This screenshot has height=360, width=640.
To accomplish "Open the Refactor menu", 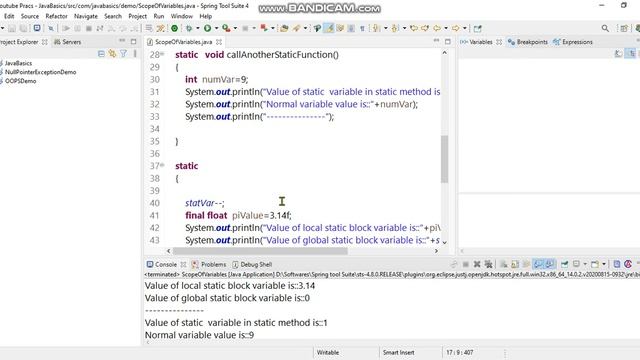I will pyautogui.click(x=56, y=16).
